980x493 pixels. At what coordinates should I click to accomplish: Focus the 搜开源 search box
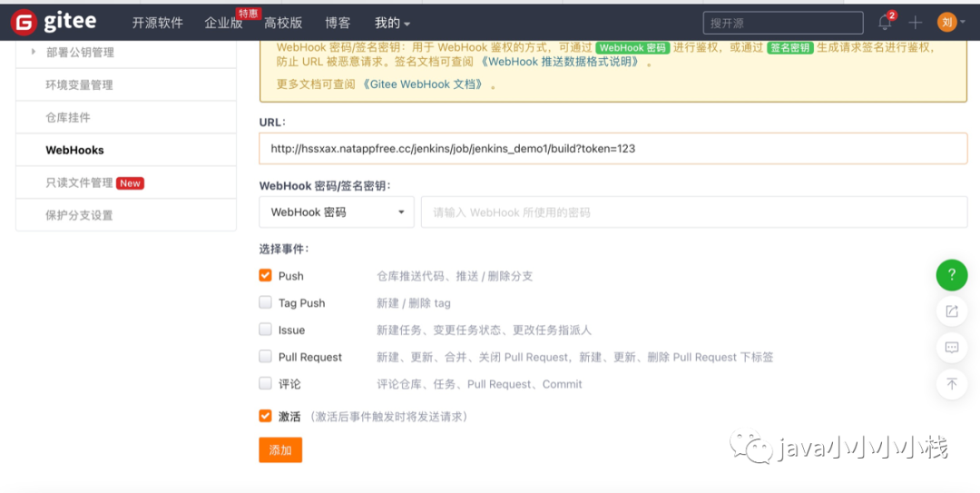[x=783, y=23]
